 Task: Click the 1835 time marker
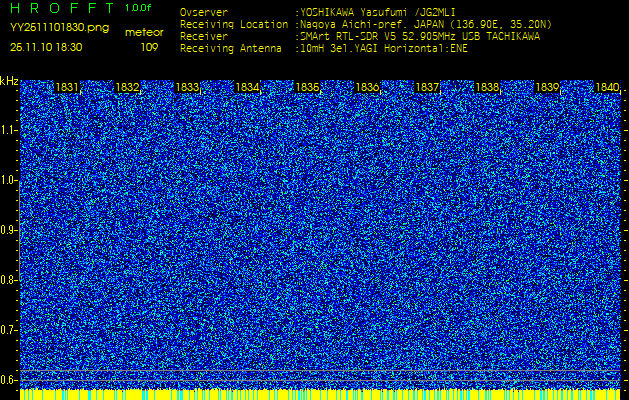coord(308,87)
